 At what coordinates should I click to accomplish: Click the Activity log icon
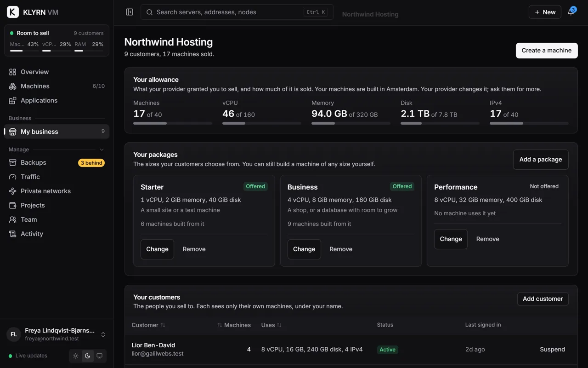click(12, 234)
